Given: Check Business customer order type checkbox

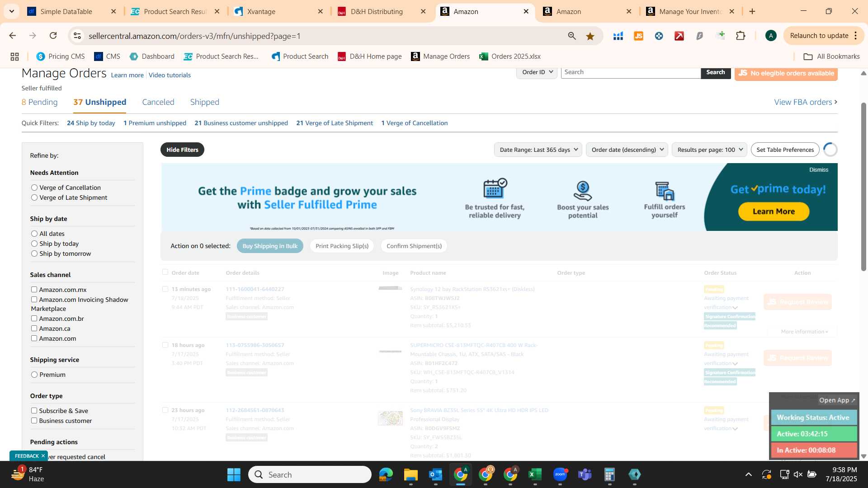Looking at the screenshot, I should [x=34, y=420].
